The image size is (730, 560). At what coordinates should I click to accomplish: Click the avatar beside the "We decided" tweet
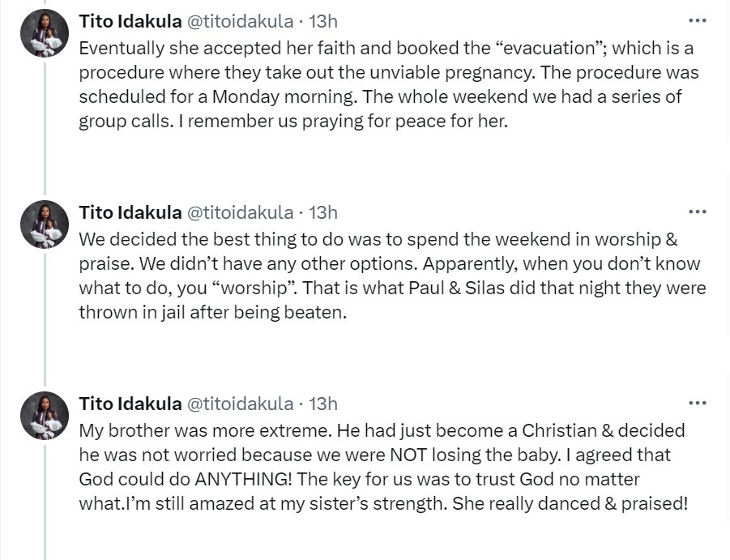45,224
